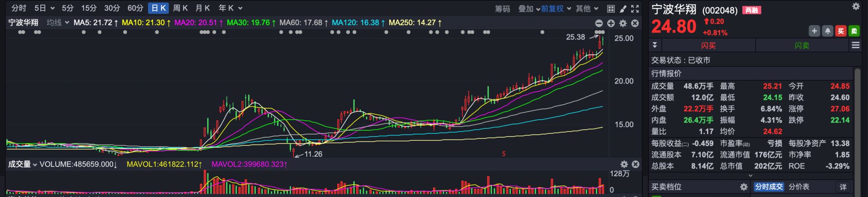Expand the 前复权 adjustment dropdown

[x=556, y=9]
